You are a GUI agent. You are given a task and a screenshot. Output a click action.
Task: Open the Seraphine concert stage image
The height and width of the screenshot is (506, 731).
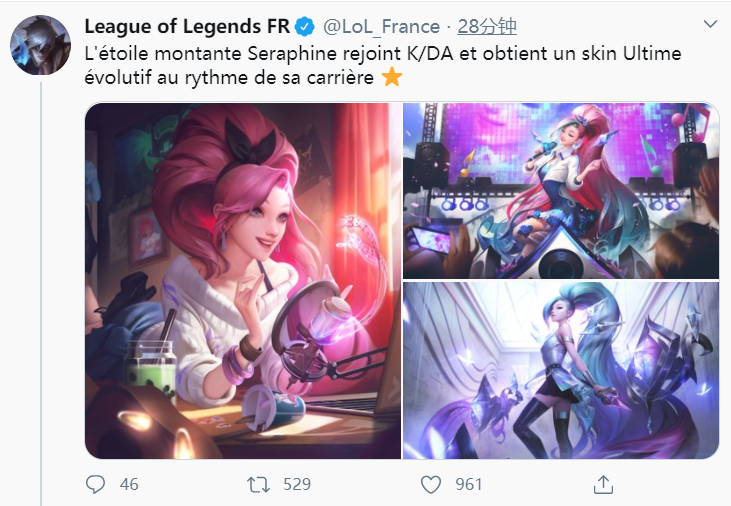[x=561, y=191]
